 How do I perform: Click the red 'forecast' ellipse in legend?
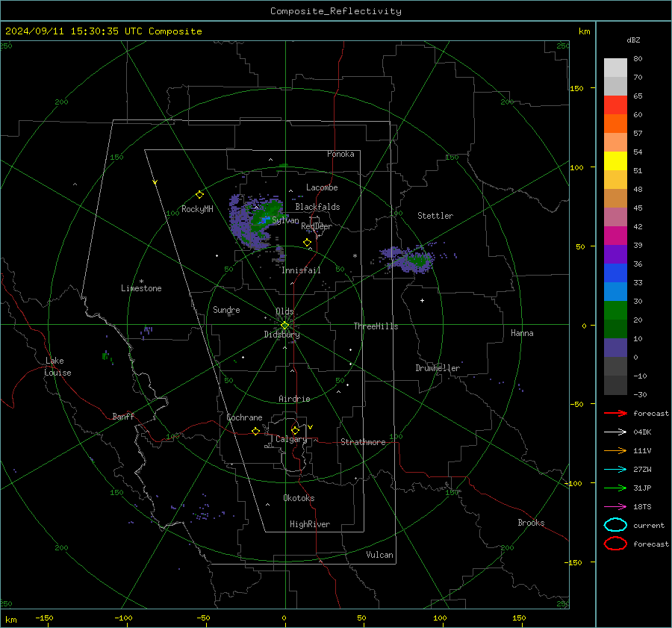[x=615, y=544]
